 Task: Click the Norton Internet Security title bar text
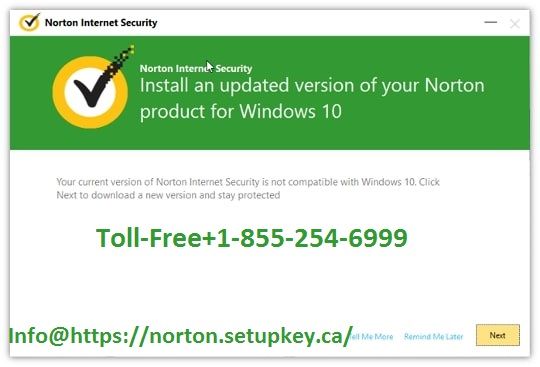tap(101, 23)
